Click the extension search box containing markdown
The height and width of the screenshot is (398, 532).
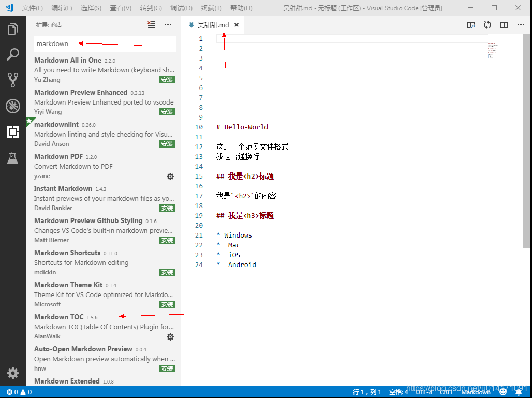tap(105, 44)
